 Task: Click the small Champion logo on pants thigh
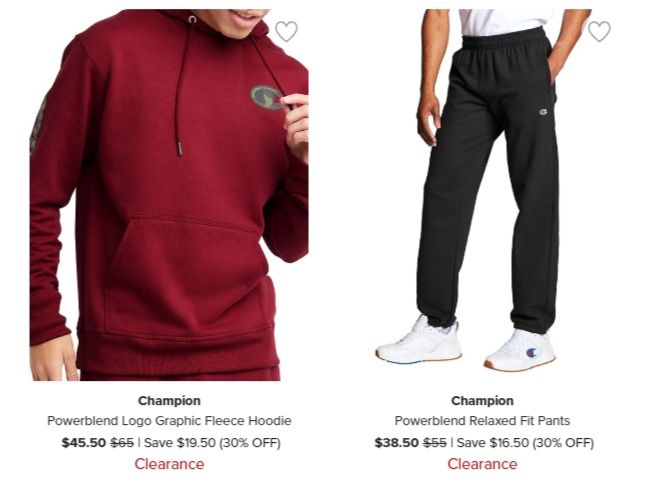click(543, 112)
